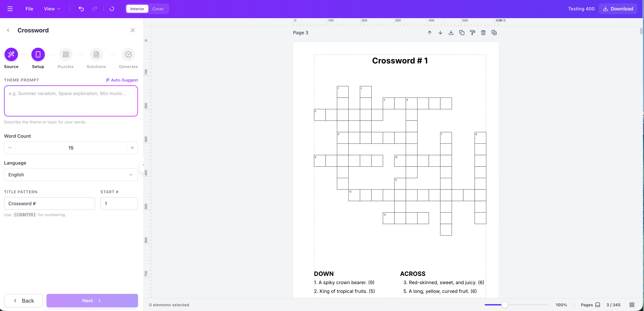The width and height of the screenshot is (644, 311).
Task: Switch to the Cover tab
Action: pos(158,9)
